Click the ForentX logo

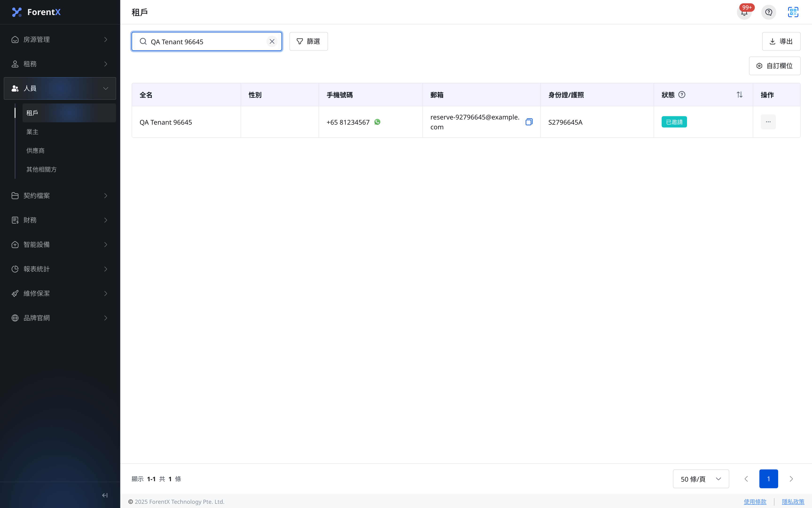[36, 12]
